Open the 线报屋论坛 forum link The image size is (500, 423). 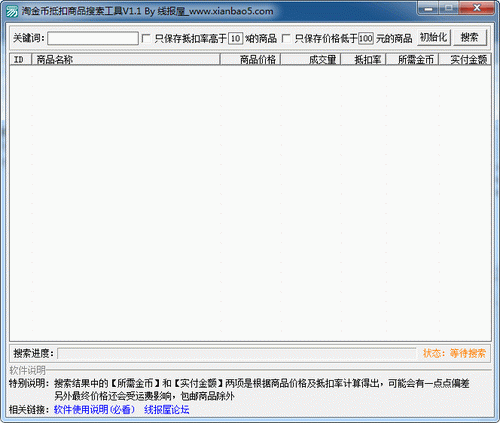click(x=167, y=409)
